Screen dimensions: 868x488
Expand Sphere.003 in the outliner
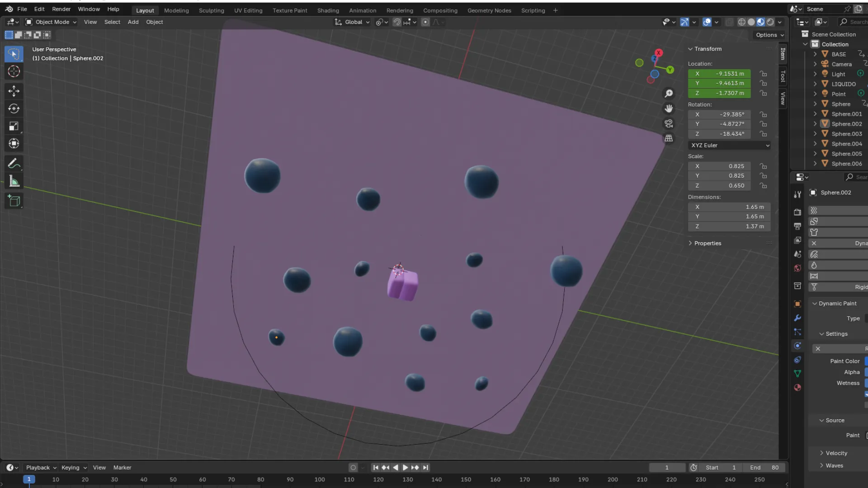[815, 134]
